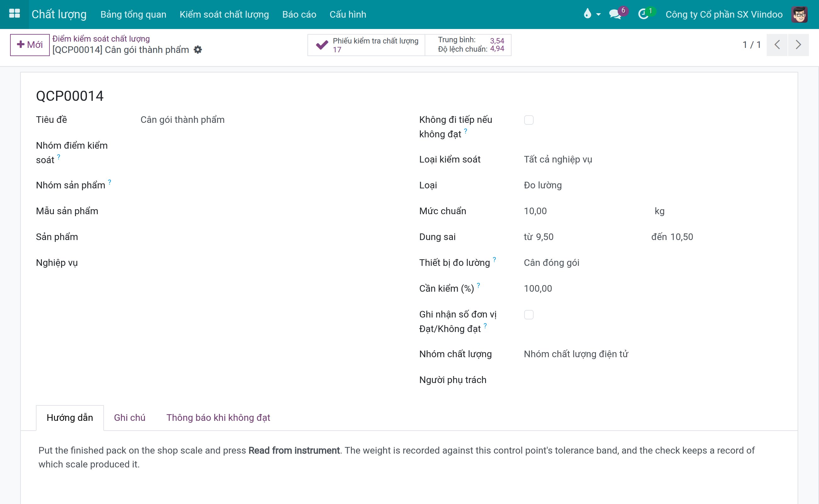Open Báo cáo menu

click(x=299, y=14)
